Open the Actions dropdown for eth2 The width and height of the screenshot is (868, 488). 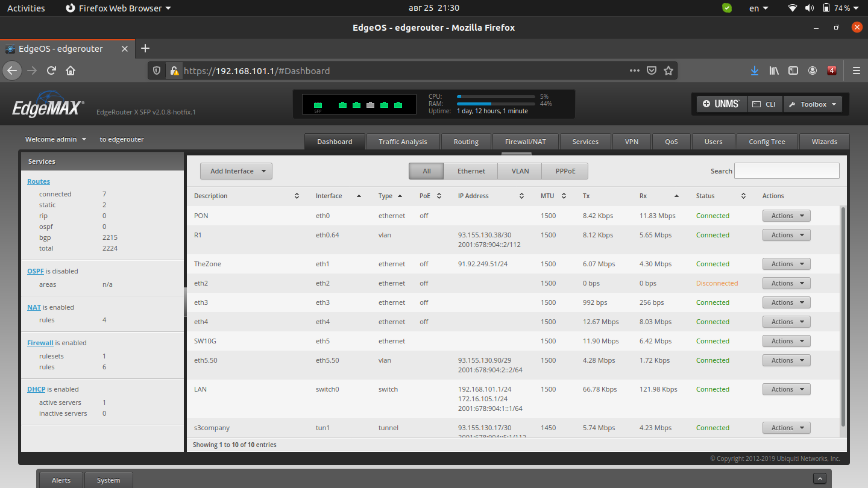click(786, 283)
